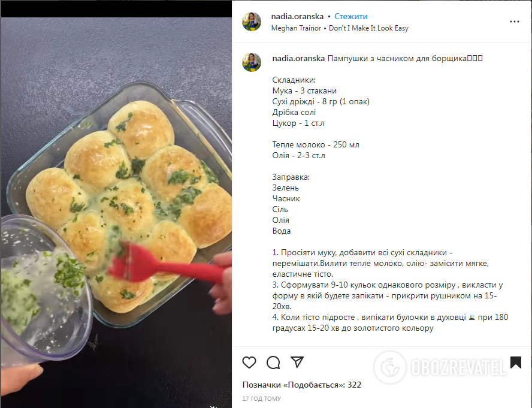Click the Стежити follow link

coord(351,16)
